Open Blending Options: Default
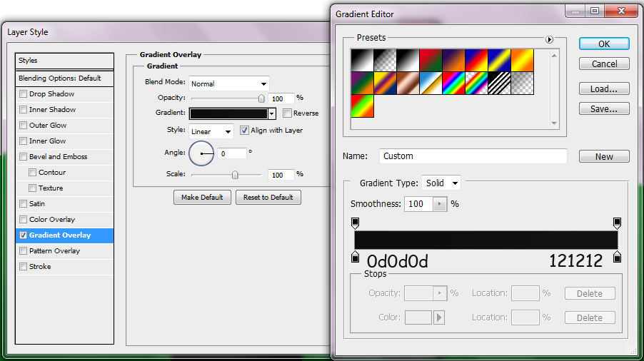Viewport: 644px width, 361px height. pos(64,78)
